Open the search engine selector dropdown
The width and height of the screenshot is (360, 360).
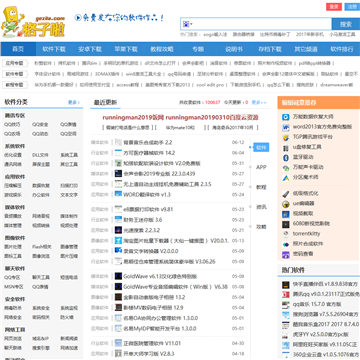coord(188,24)
